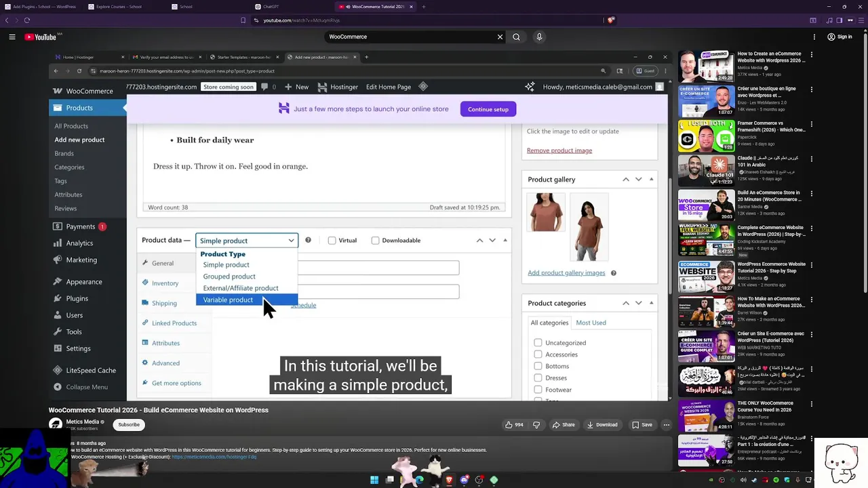Click the help icon beside product type
The image size is (868, 488).
coord(308,240)
